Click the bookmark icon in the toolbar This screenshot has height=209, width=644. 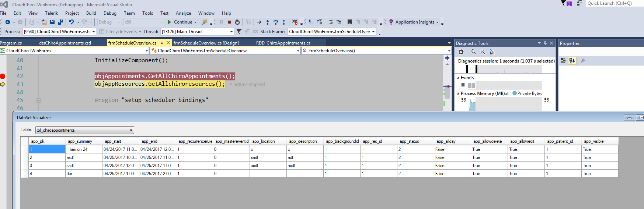point(350,22)
